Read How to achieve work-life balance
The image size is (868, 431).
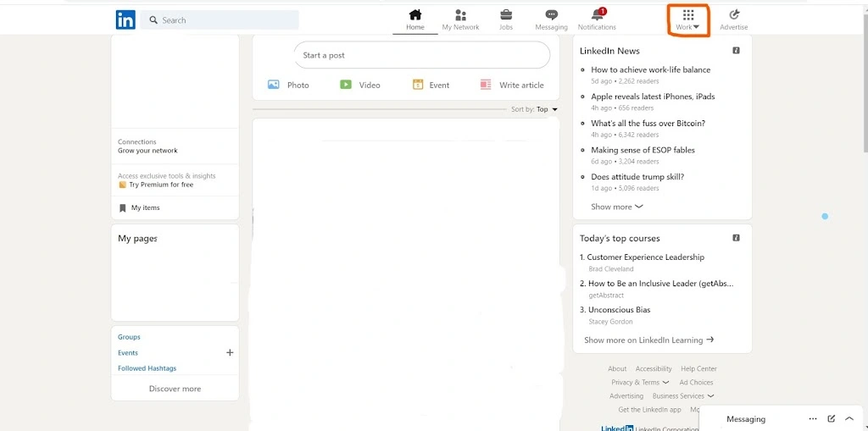pos(650,69)
